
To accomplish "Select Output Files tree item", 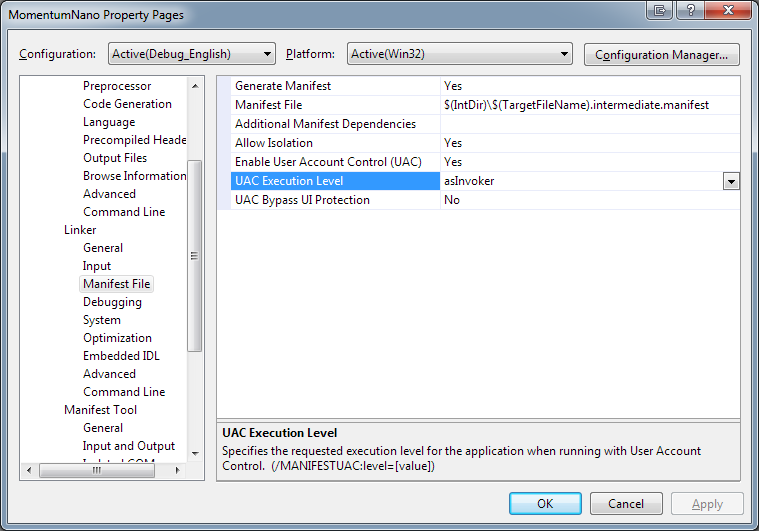I will click(x=115, y=158).
